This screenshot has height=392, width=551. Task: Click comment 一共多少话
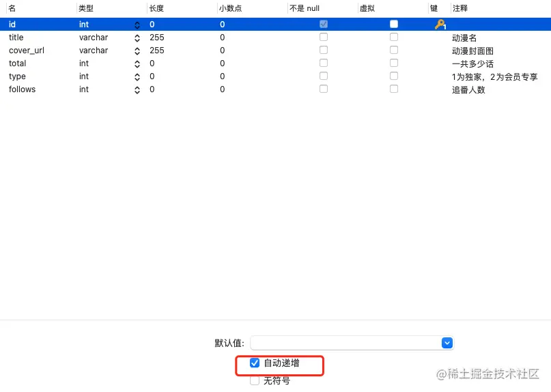click(x=472, y=64)
